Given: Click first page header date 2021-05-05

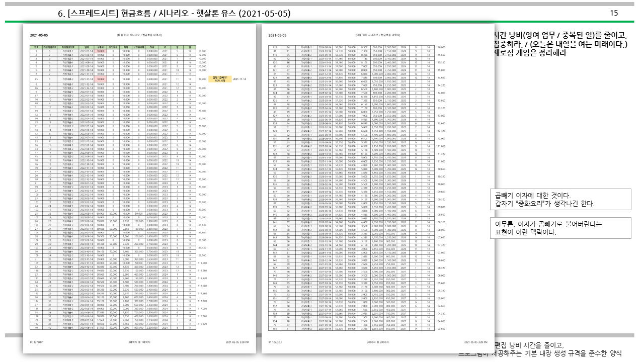Looking at the screenshot, I should point(39,35).
